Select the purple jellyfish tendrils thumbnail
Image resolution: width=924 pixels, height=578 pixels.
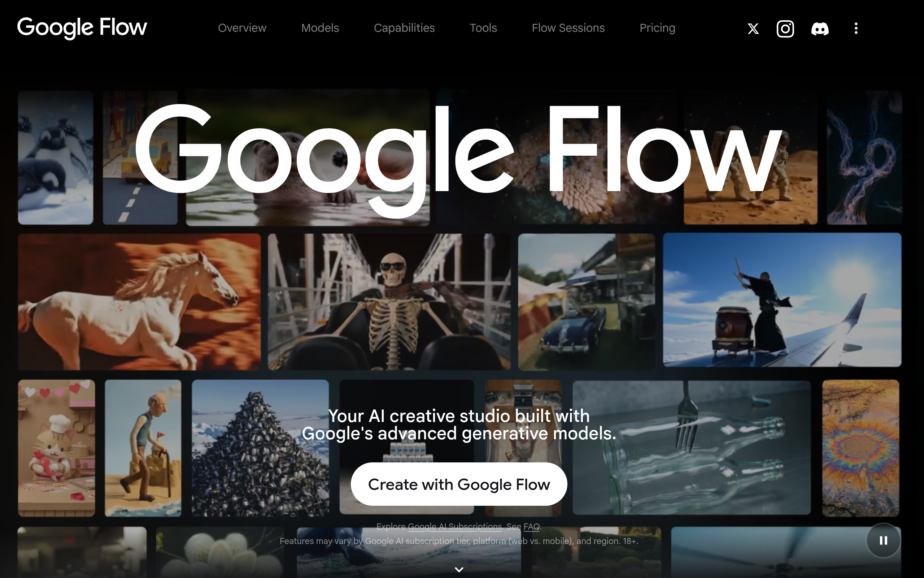pyautogui.click(x=864, y=158)
